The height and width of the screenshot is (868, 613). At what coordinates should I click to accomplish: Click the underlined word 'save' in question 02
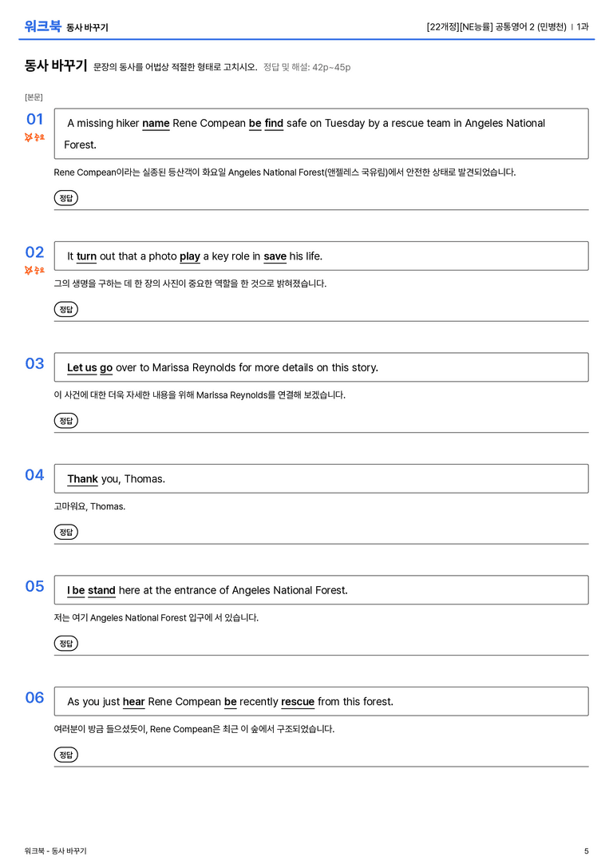click(x=275, y=256)
